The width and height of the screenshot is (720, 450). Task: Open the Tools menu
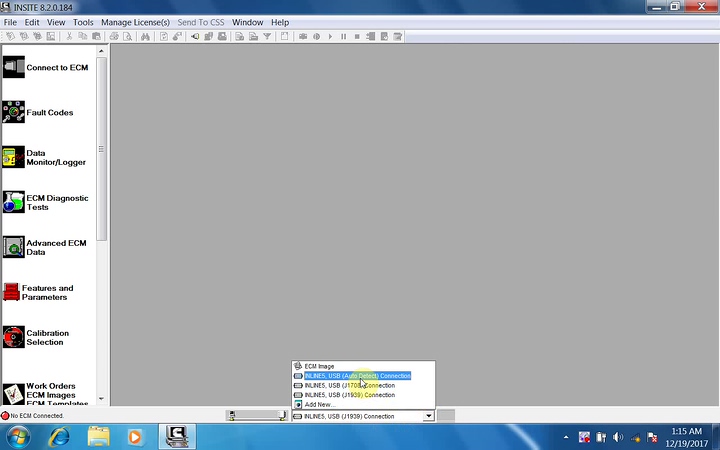(x=83, y=22)
